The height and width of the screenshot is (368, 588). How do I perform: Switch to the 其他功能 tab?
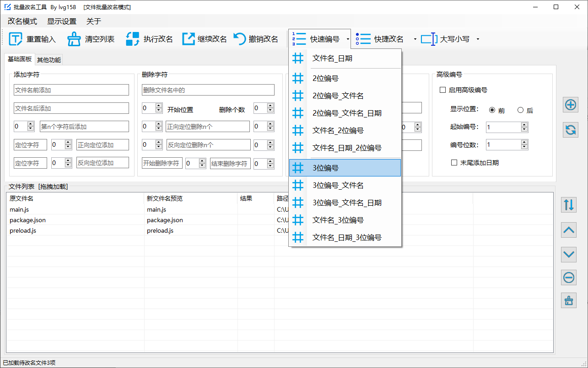coord(49,60)
